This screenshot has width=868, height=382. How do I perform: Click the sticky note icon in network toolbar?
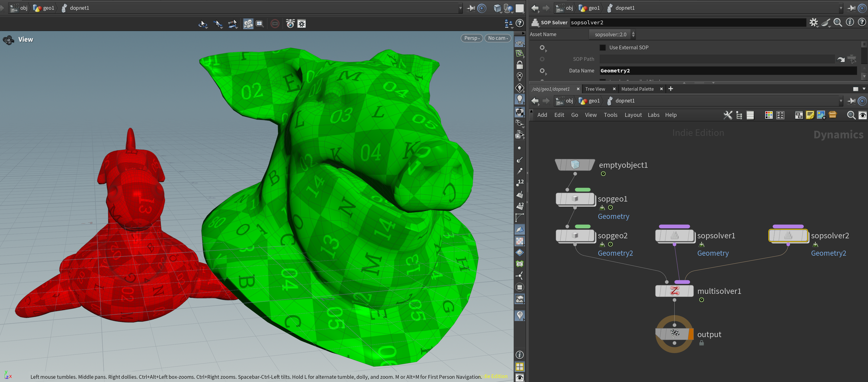click(x=810, y=115)
